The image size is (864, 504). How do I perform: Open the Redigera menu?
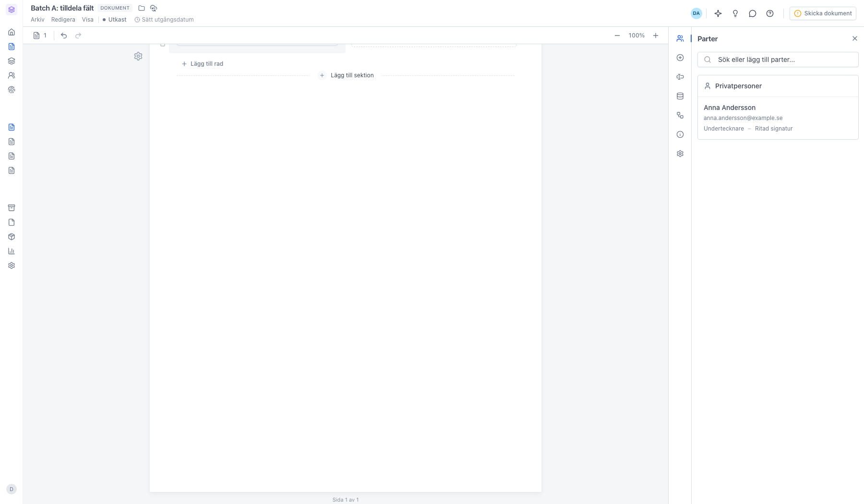click(x=63, y=20)
